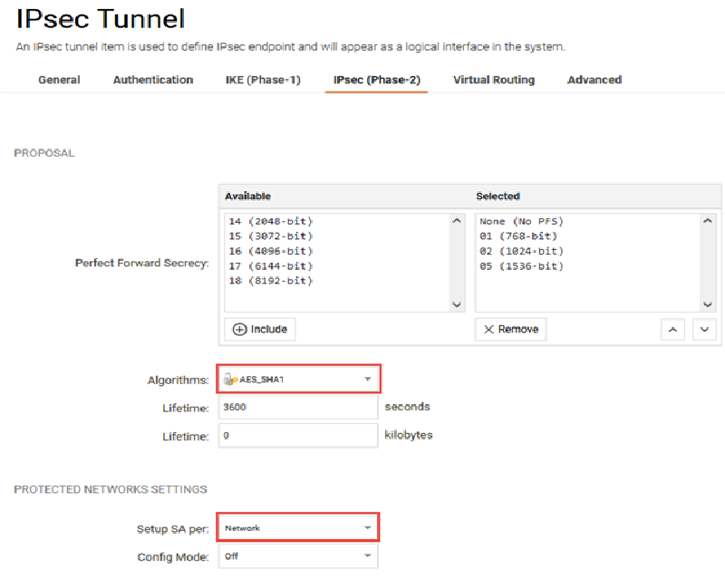Move selected PFS group up

(x=672, y=330)
